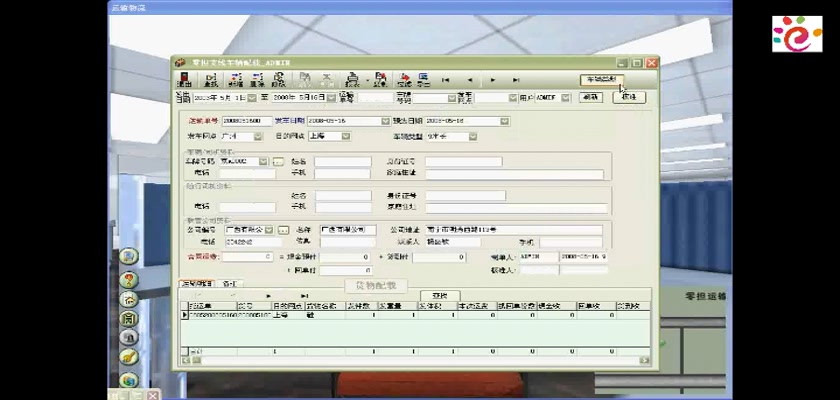
Task: Click the grid's last-row arrow
Action: pyautogui.click(x=304, y=296)
